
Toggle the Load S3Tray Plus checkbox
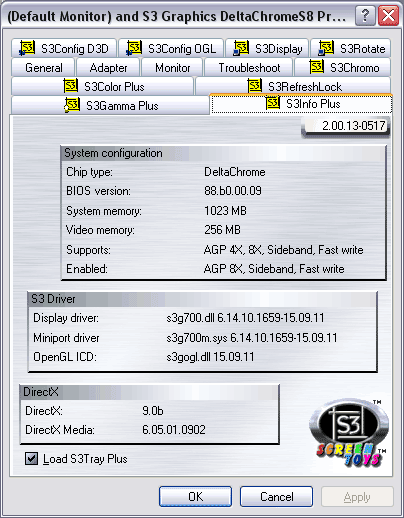[31, 459]
